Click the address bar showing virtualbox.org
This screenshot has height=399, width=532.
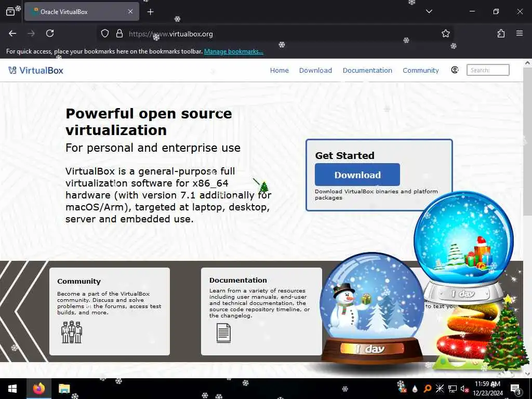tap(274, 34)
